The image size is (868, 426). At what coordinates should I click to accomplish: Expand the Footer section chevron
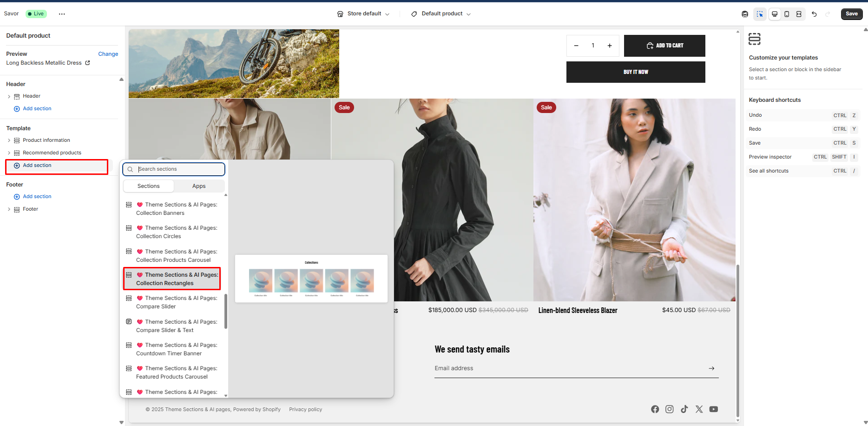[9, 209]
